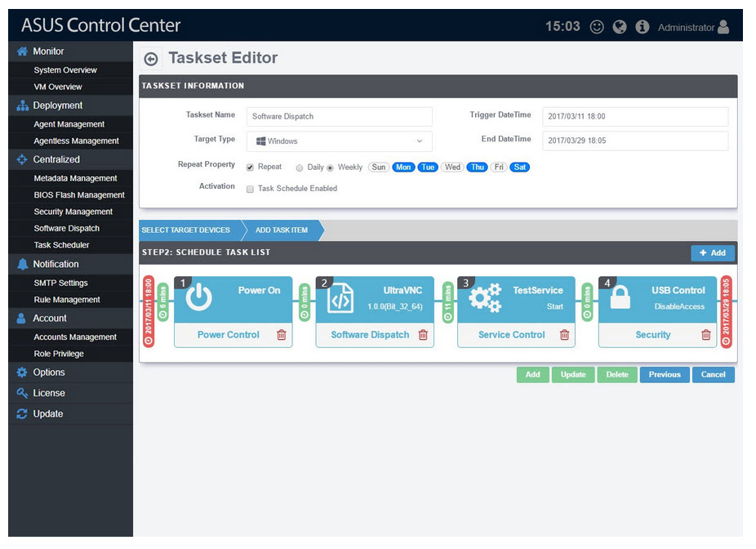This screenshot has height=549, width=756.
Task: Click the Options gear icon
Action: [22, 373]
